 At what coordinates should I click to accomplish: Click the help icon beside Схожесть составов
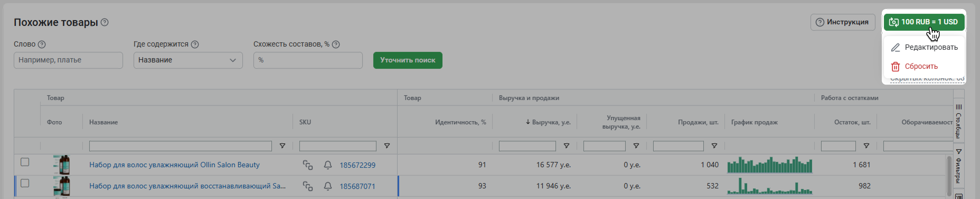point(336,45)
